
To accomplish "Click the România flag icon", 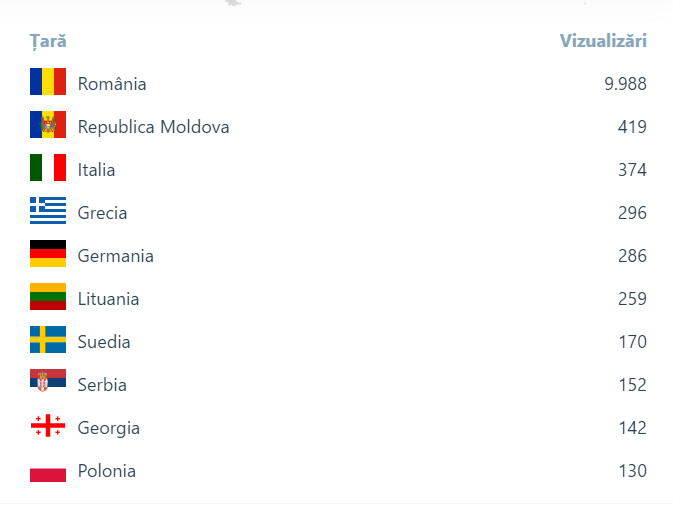I will point(48,82).
